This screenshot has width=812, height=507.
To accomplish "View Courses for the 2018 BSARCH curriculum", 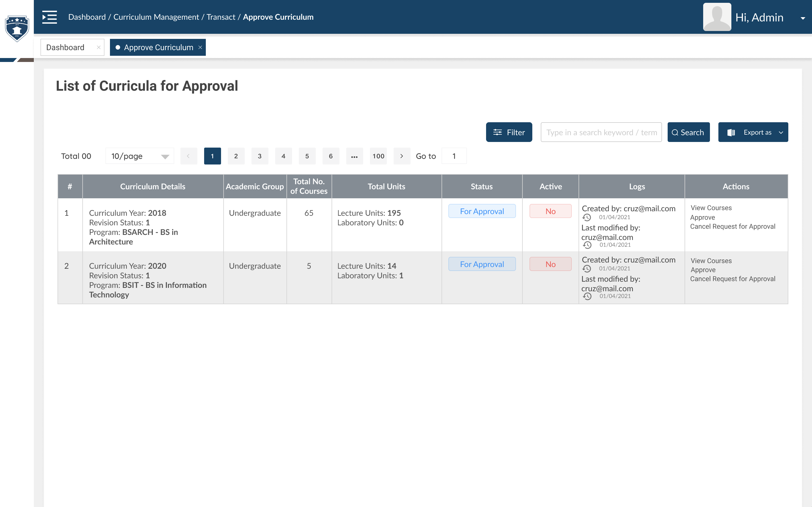I will (x=711, y=208).
